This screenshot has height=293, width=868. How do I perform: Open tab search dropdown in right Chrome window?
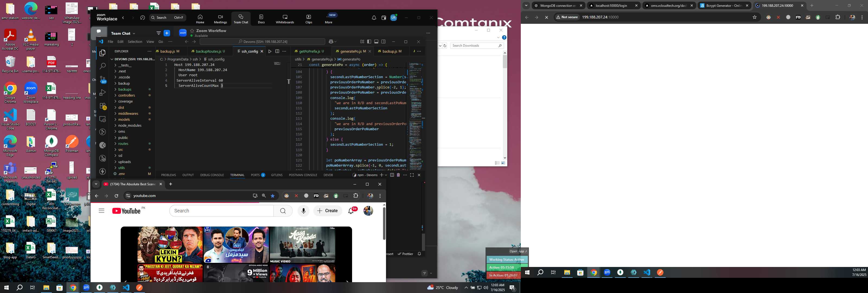pos(526,5)
